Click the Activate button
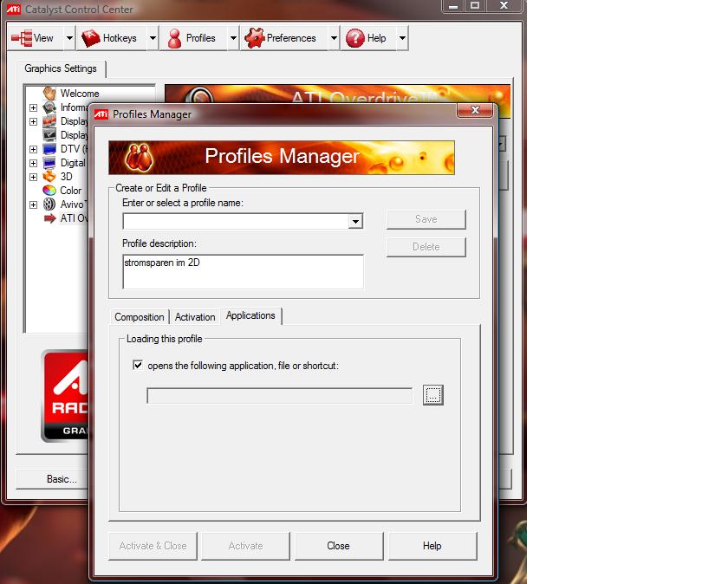Screen dimensions: 728x584 [245, 546]
